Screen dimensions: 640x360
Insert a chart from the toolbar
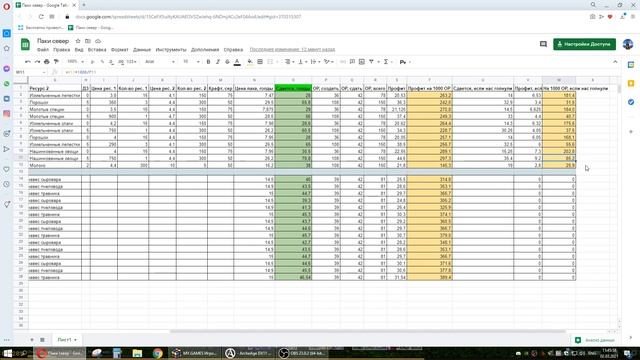(x=362, y=62)
